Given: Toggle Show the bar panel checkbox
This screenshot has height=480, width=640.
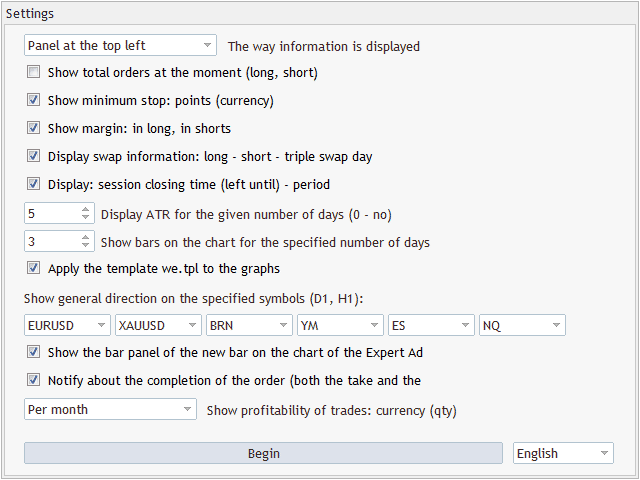Looking at the screenshot, I should pyautogui.click(x=34, y=352).
